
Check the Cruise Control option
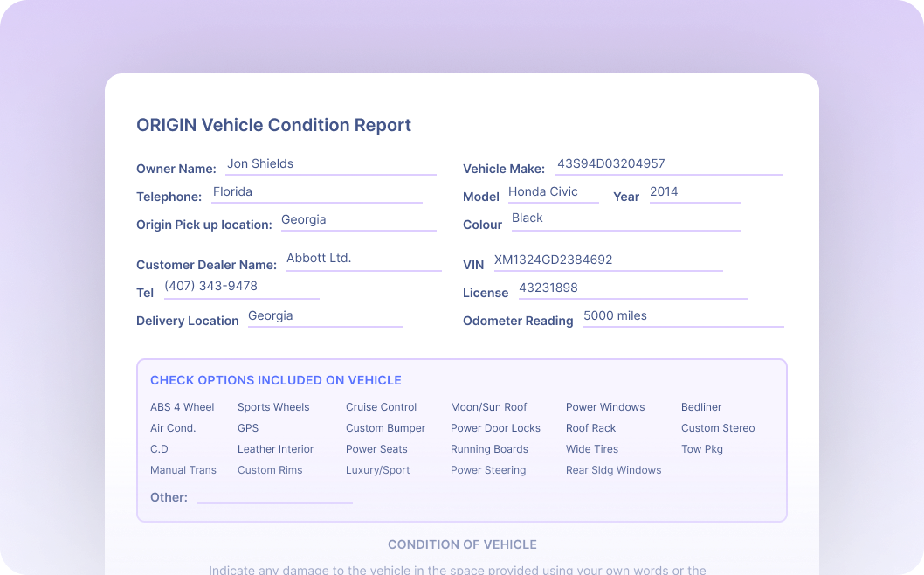381,406
